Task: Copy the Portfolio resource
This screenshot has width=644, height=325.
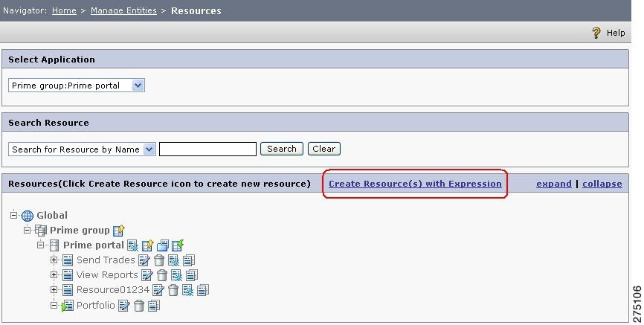Action: [x=154, y=306]
